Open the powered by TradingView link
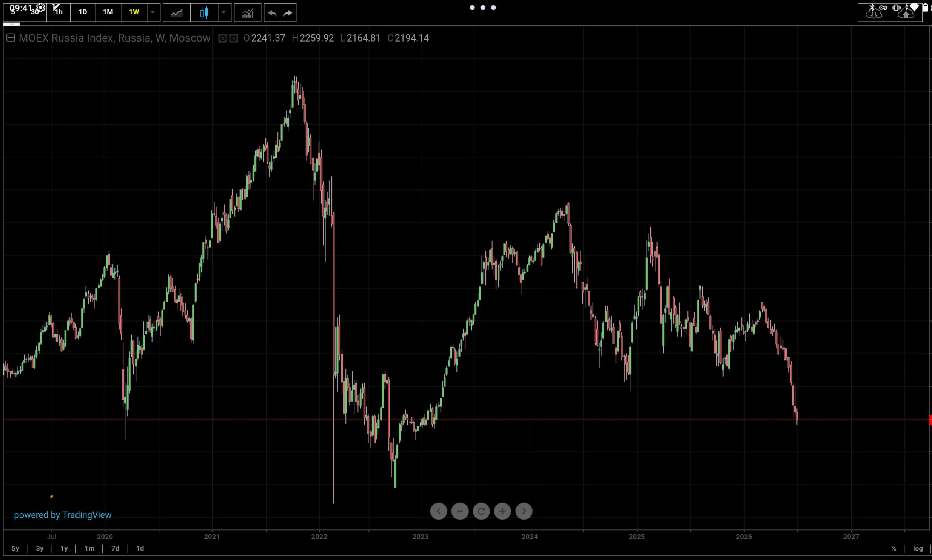932x560 pixels. (63, 515)
